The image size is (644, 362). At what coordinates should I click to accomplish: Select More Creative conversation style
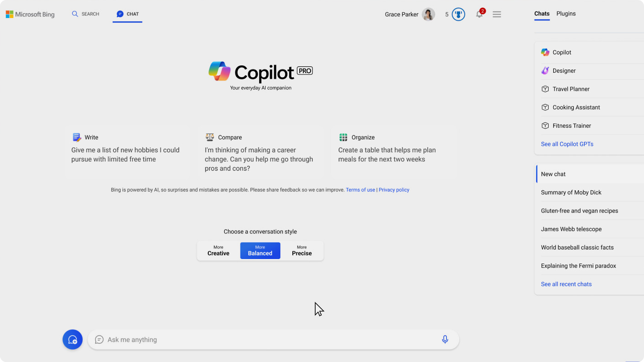pyautogui.click(x=219, y=251)
